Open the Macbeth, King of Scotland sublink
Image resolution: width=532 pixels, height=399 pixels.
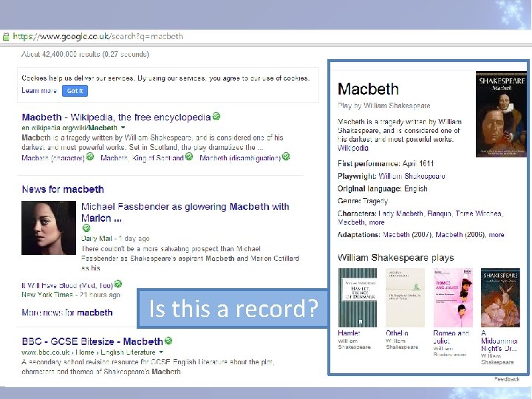(x=142, y=158)
